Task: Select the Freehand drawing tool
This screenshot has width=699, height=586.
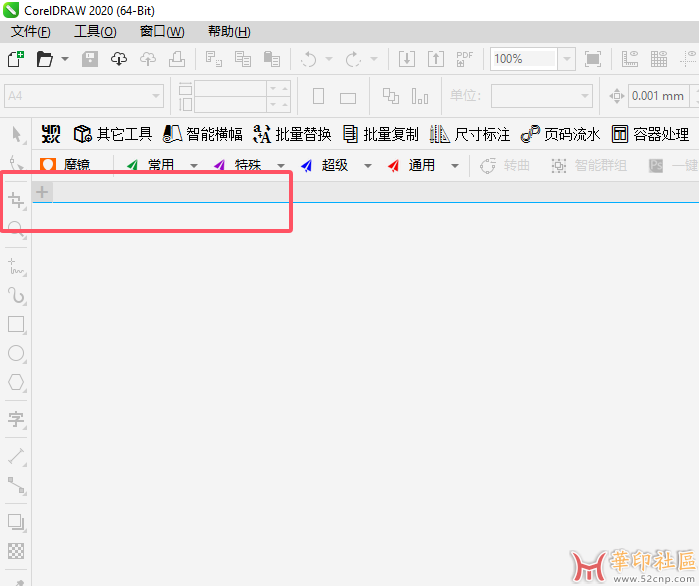Action: click(16, 266)
